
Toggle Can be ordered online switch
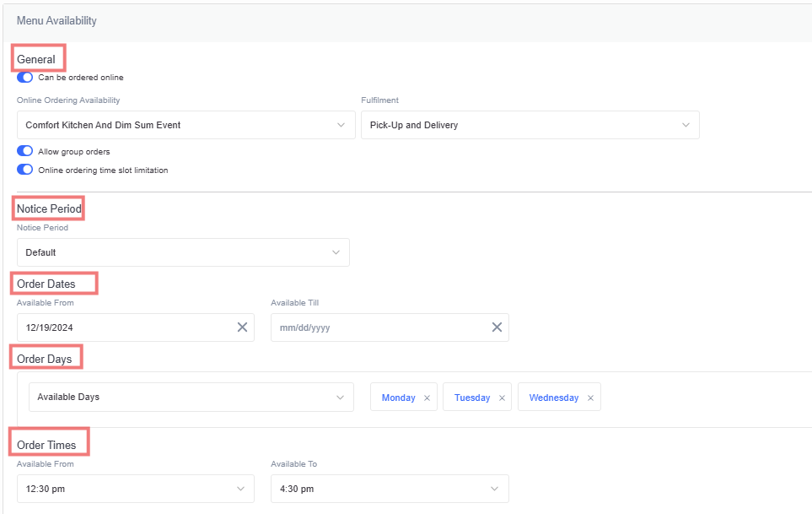coord(24,77)
